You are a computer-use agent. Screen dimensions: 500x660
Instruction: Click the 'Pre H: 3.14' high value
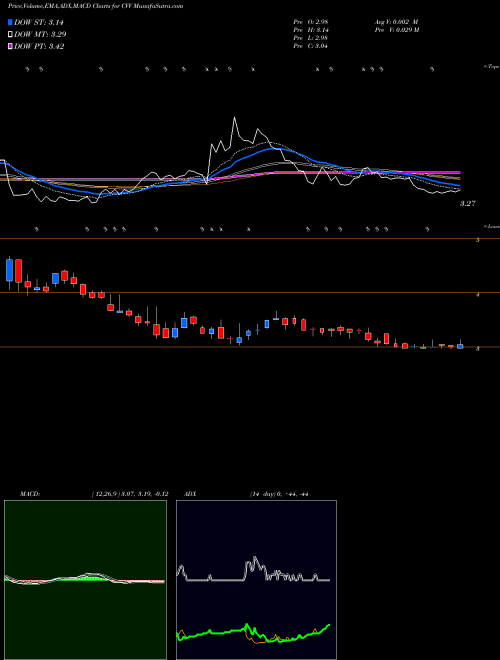click(311, 29)
